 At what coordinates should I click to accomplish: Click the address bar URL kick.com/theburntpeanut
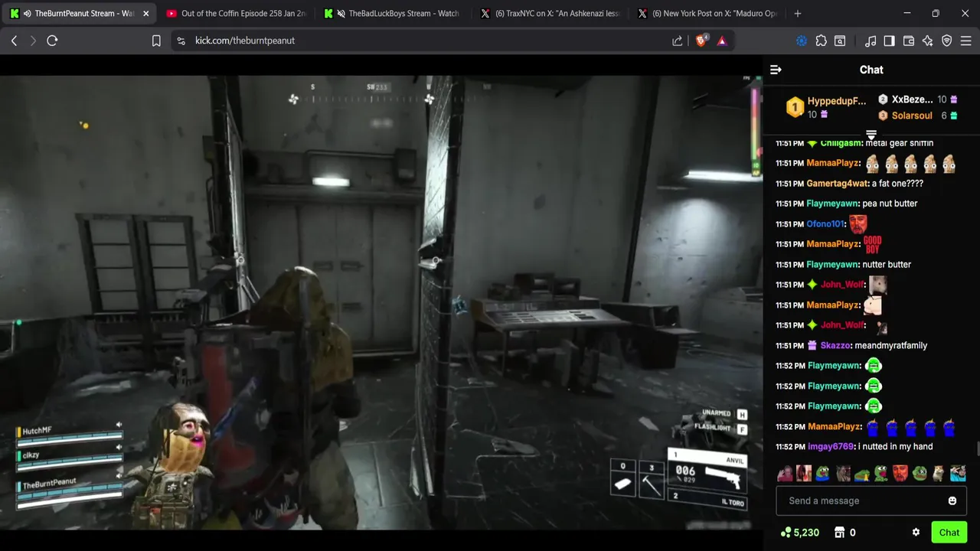pyautogui.click(x=245, y=41)
